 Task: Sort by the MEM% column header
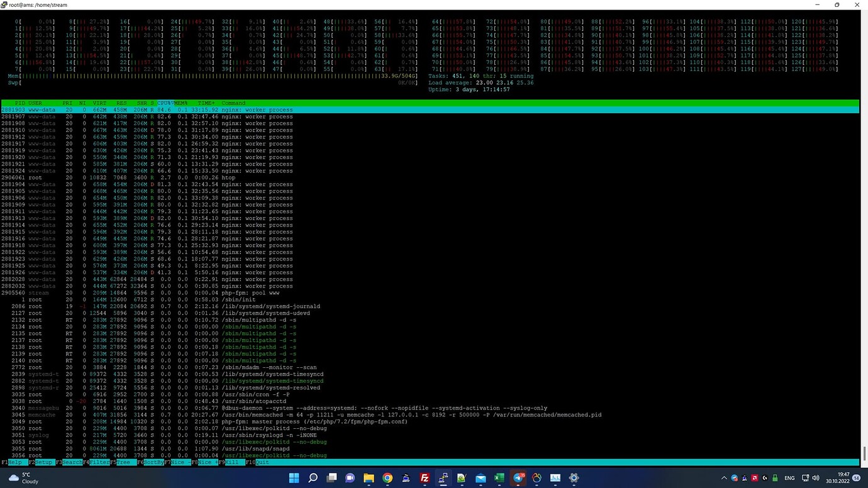pos(181,103)
